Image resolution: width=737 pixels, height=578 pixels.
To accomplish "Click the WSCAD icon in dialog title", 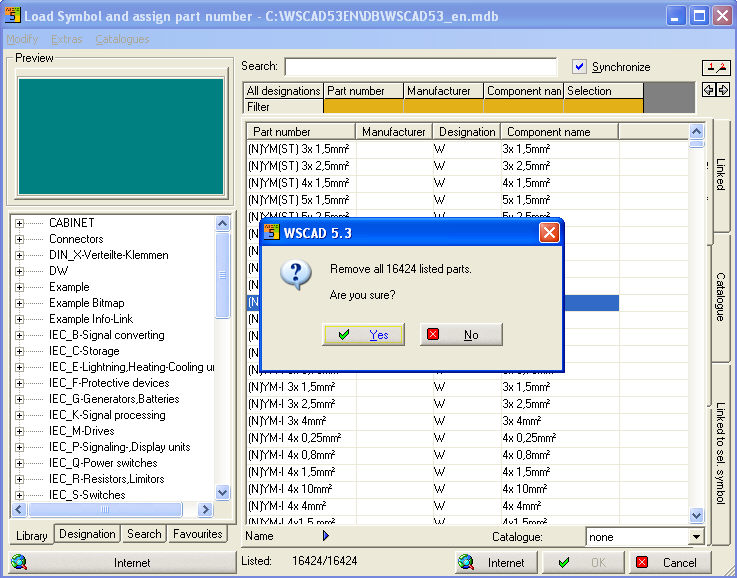I will tap(272, 232).
